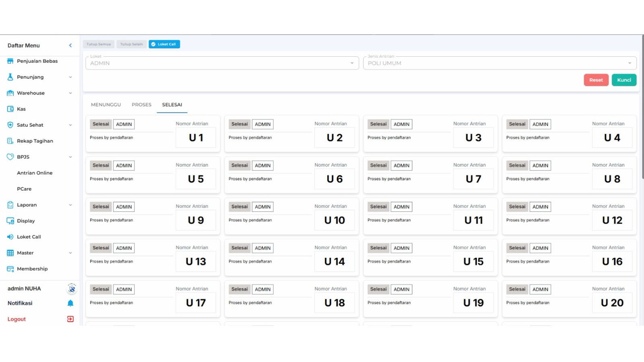The width and height of the screenshot is (644, 362).
Task: Click the Penjualan Bebas store icon
Action: pyautogui.click(x=10, y=61)
